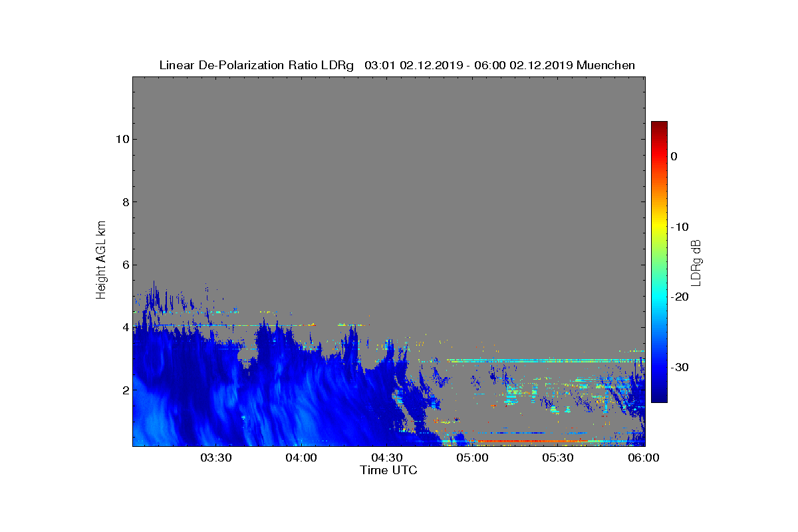Click the colorbar tick label -20
798x532 pixels.
click(x=679, y=297)
